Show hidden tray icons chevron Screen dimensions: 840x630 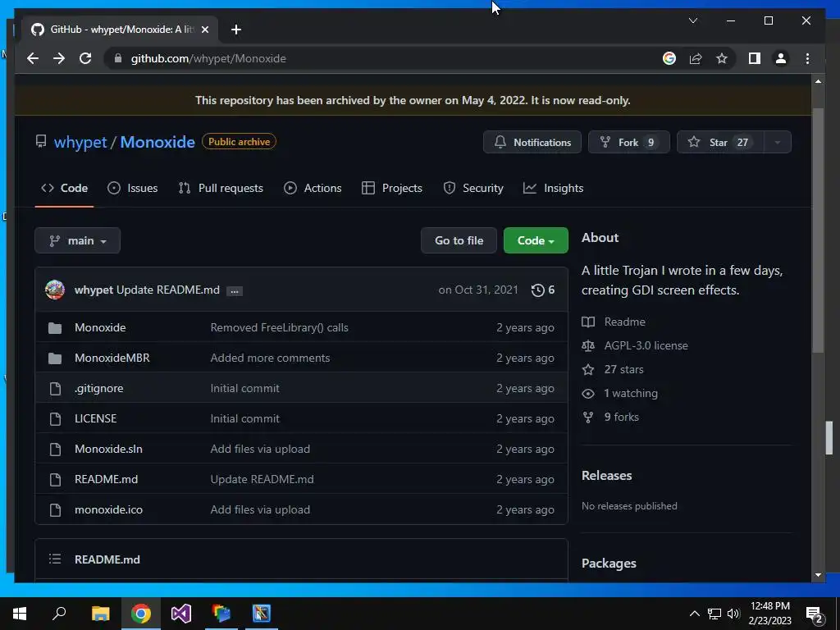point(694,614)
